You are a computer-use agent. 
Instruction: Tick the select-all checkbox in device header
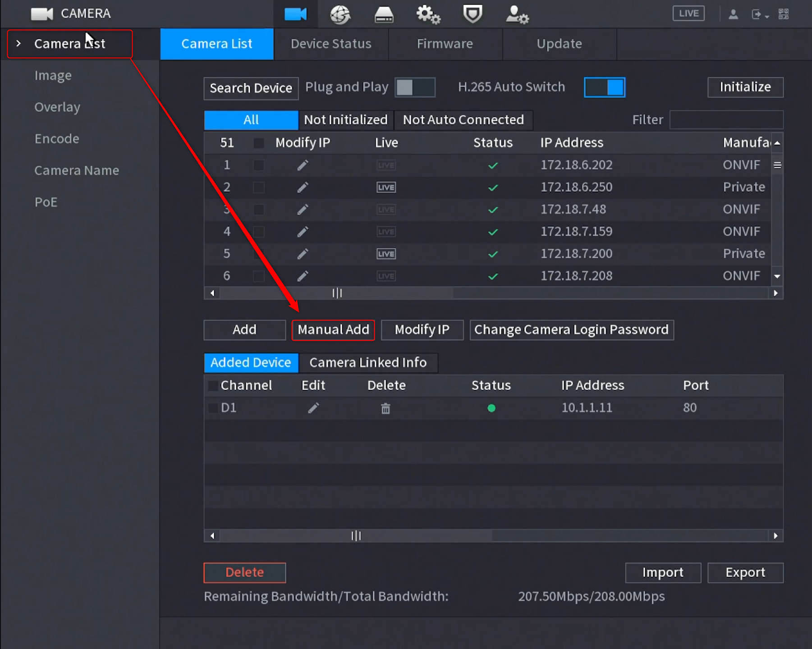pos(259,143)
